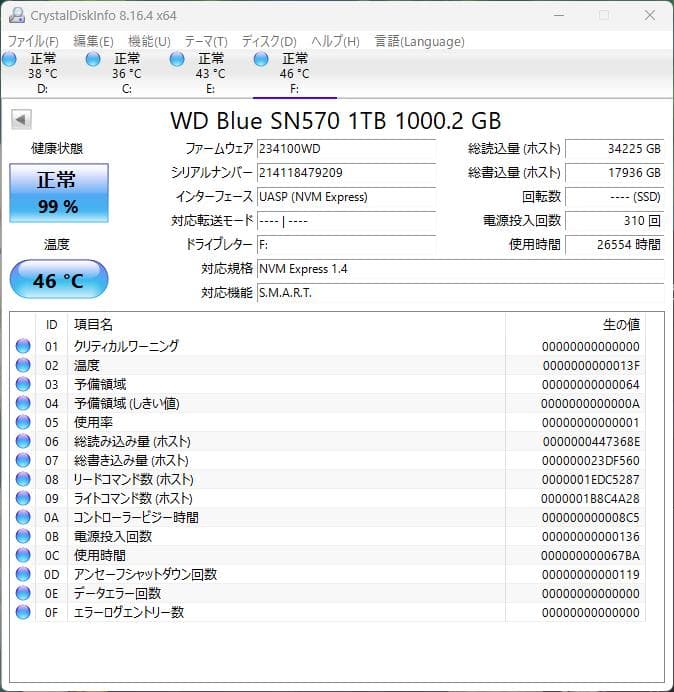
Task: Open the 機能(U) menu
Action: [149, 41]
